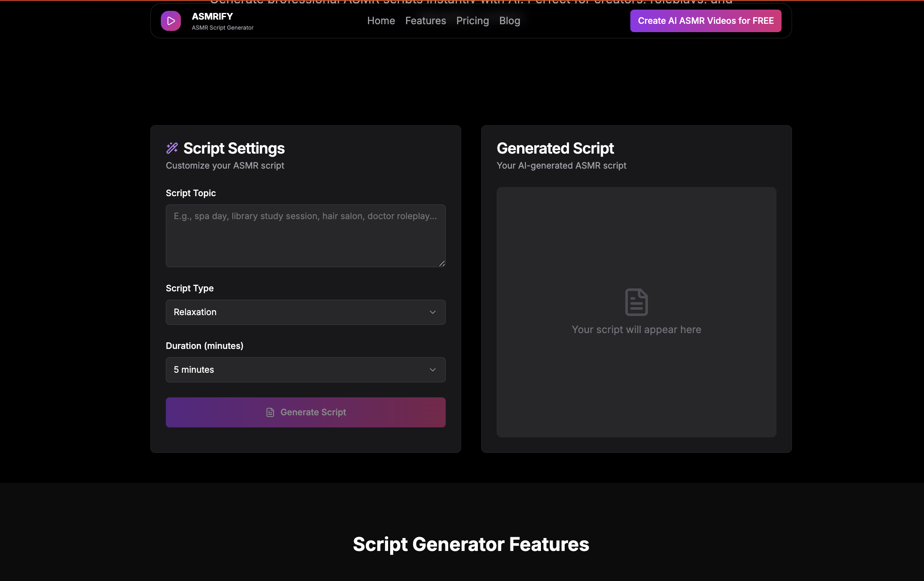
Task: Open the Home menu item
Action: tap(381, 20)
